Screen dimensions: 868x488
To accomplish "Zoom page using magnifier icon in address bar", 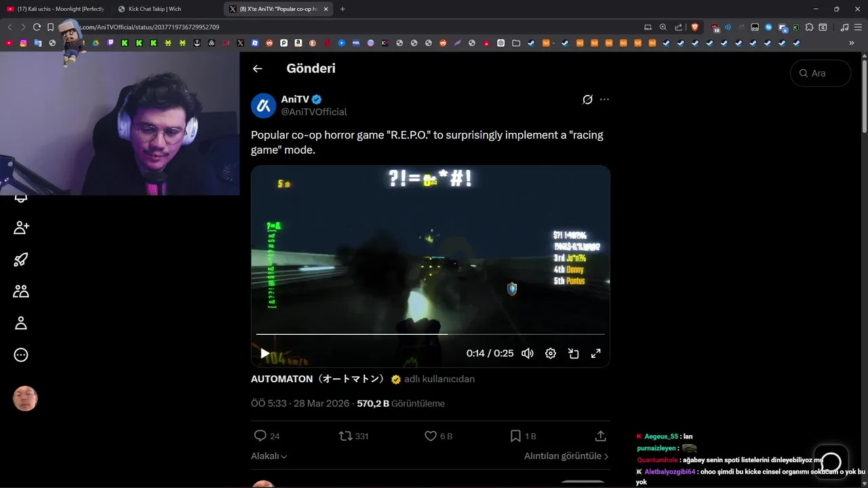I will [663, 27].
